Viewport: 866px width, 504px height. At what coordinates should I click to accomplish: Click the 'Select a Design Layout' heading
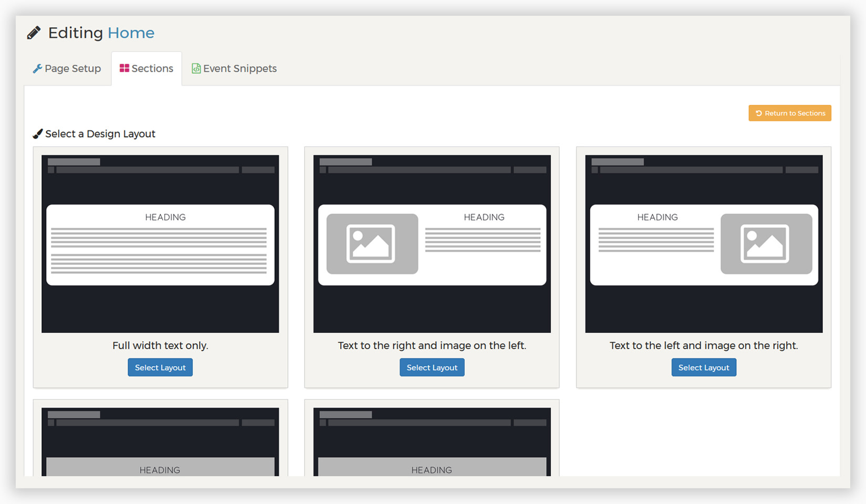pyautogui.click(x=100, y=134)
